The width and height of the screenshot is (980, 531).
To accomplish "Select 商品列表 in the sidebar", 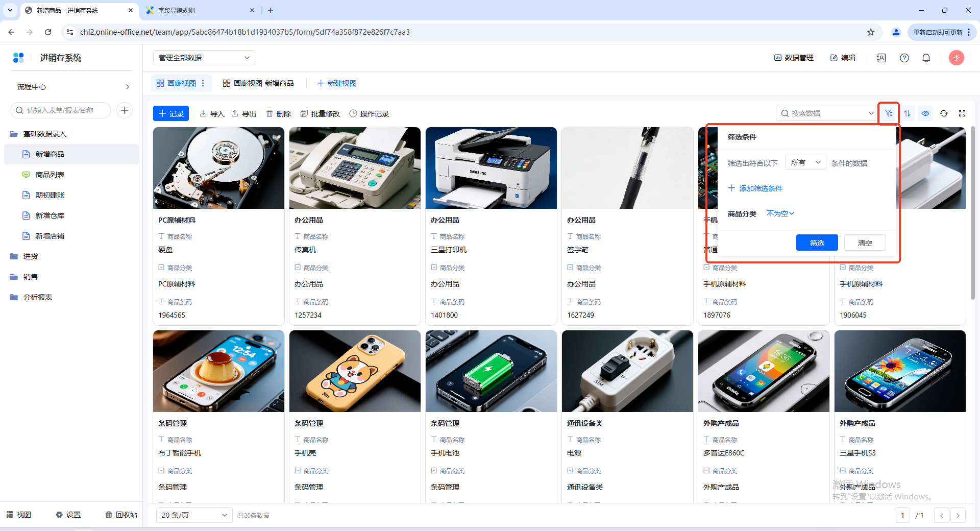I will (50, 175).
